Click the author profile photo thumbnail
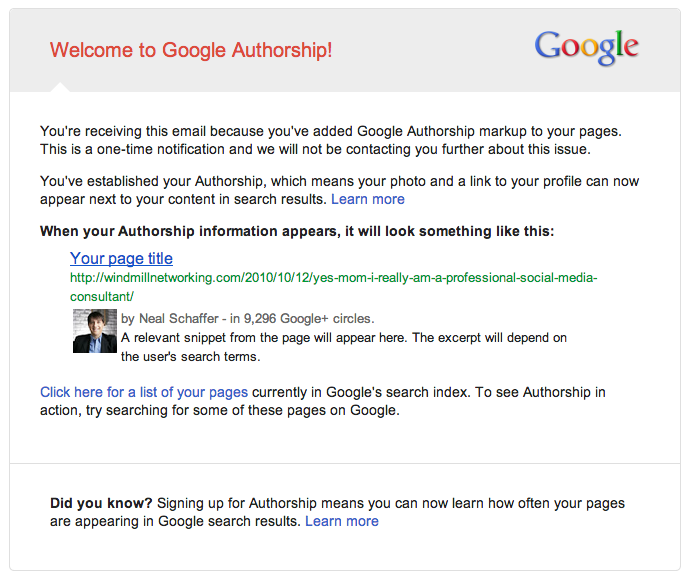Viewport: 692px width, 581px height. pyautogui.click(x=95, y=331)
